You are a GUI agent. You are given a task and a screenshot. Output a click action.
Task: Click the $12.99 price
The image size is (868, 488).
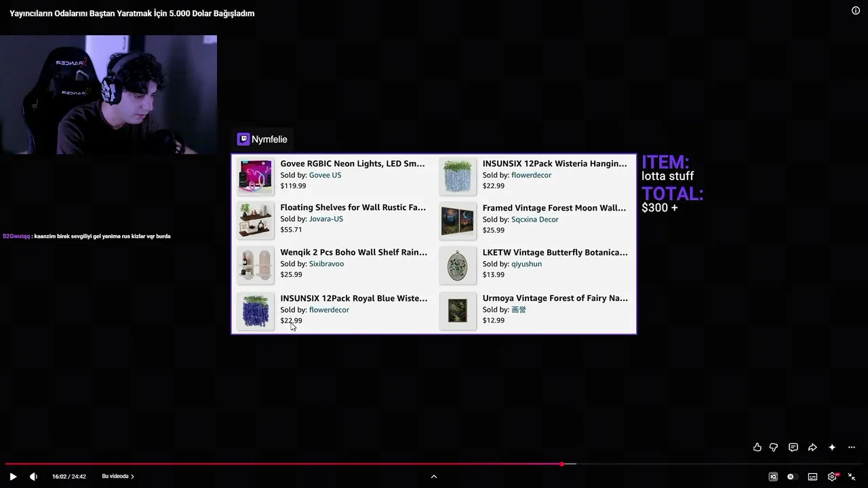pos(494,320)
